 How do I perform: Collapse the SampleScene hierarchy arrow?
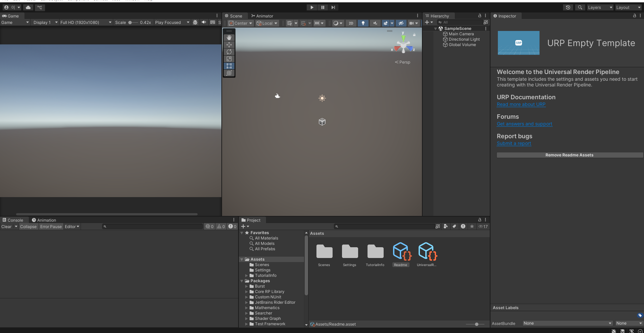pyautogui.click(x=436, y=29)
